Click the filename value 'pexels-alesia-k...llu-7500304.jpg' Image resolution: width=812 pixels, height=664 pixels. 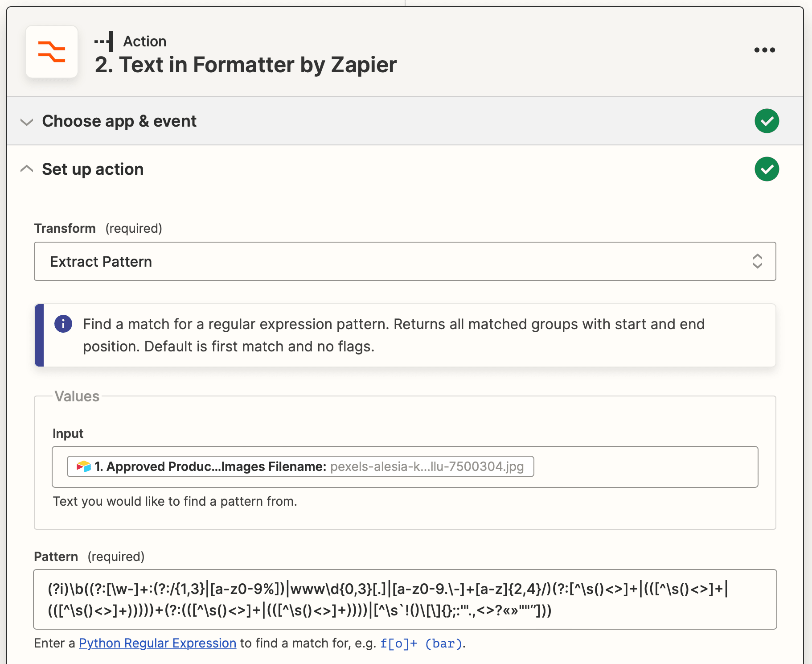427,466
